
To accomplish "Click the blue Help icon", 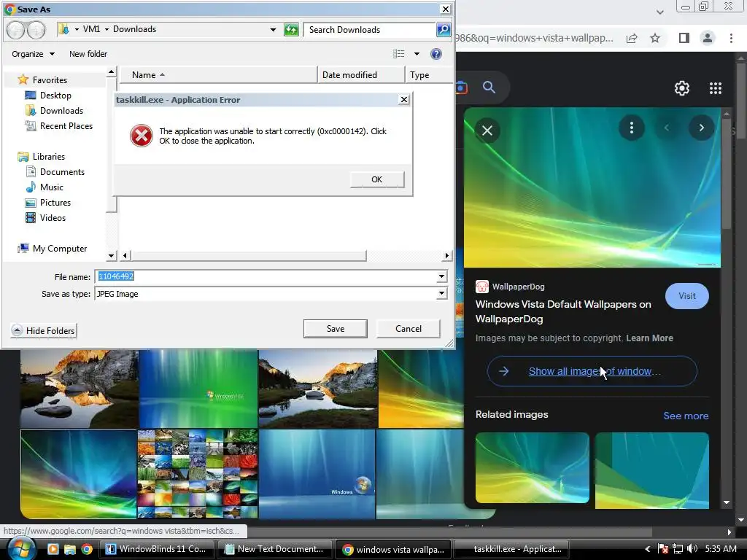I will tap(436, 54).
